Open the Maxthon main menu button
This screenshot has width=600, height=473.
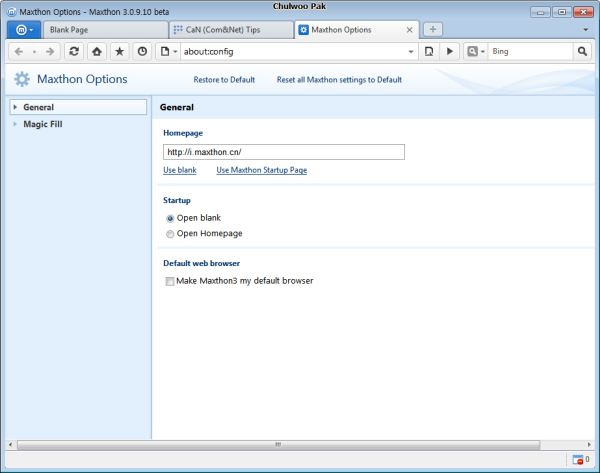pos(24,30)
